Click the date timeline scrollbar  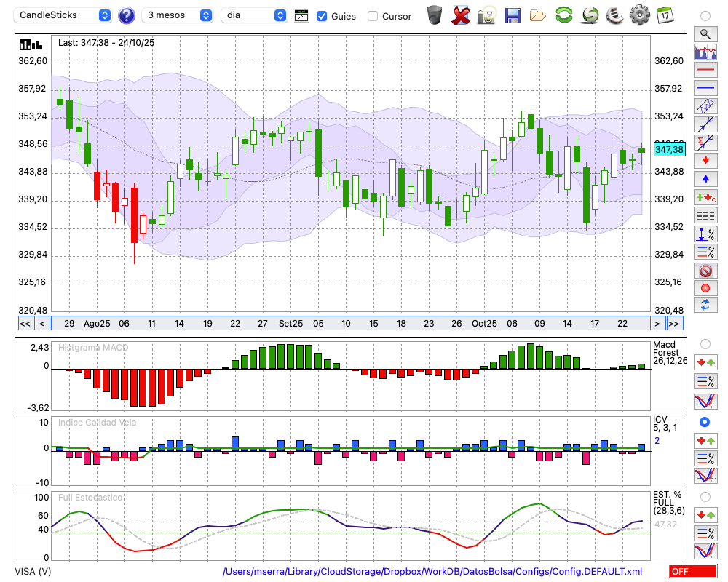(351, 324)
